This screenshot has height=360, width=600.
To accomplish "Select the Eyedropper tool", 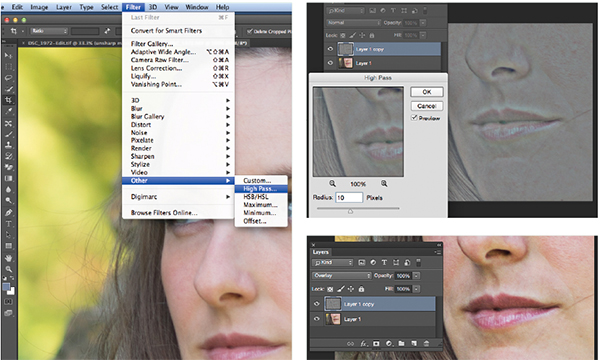I will 8,111.
